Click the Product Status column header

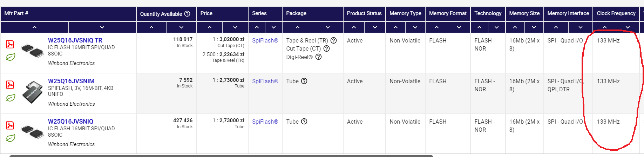pos(364,13)
